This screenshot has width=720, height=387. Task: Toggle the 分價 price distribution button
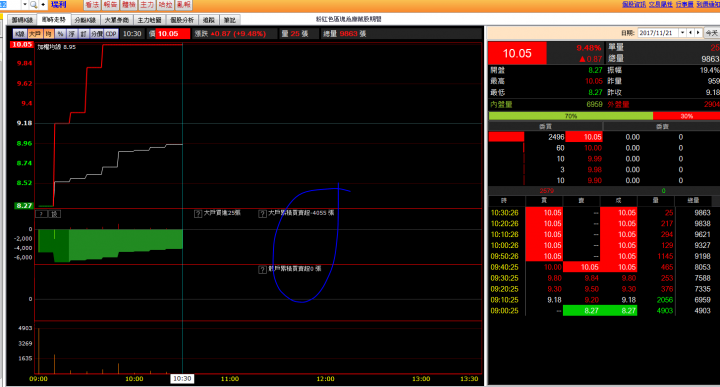[x=96, y=34]
